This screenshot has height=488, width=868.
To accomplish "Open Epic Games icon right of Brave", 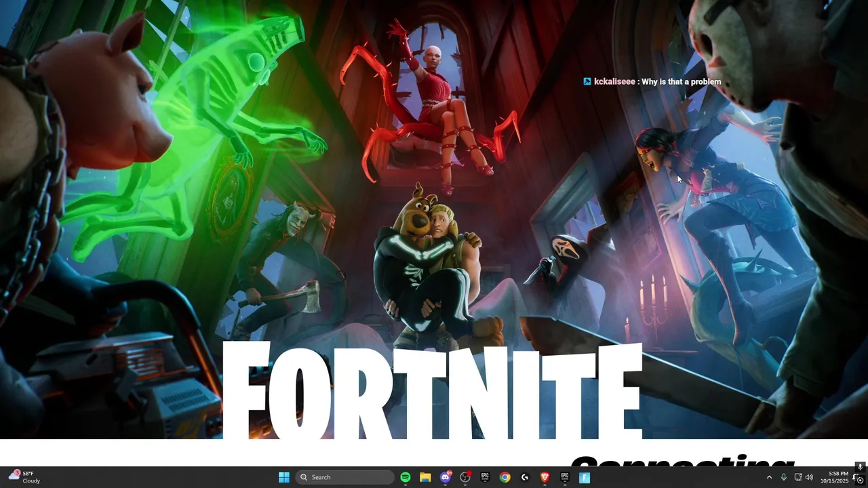I will [x=565, y=477].
